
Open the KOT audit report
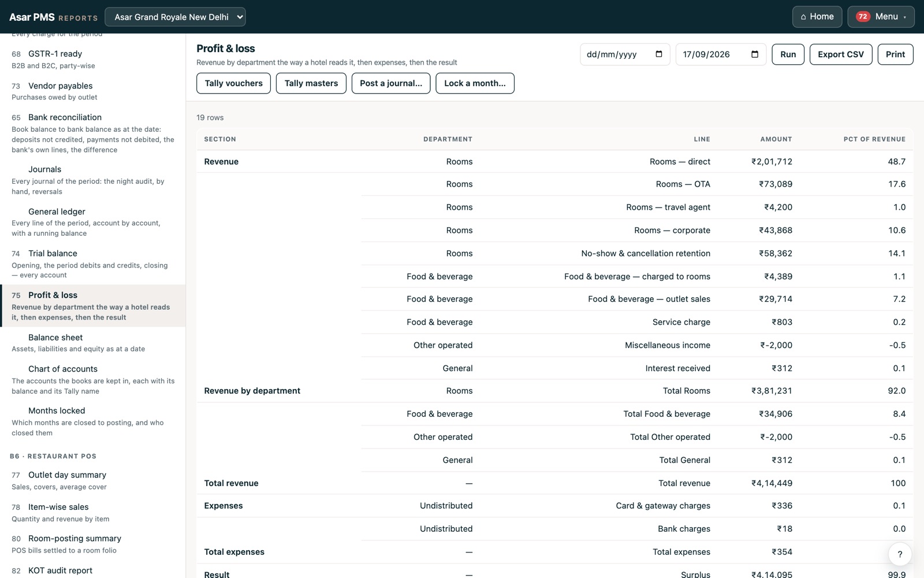(92, 570)
